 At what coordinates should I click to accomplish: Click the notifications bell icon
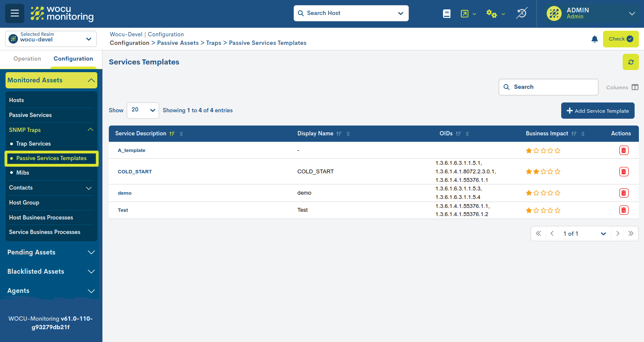(594, 39)
